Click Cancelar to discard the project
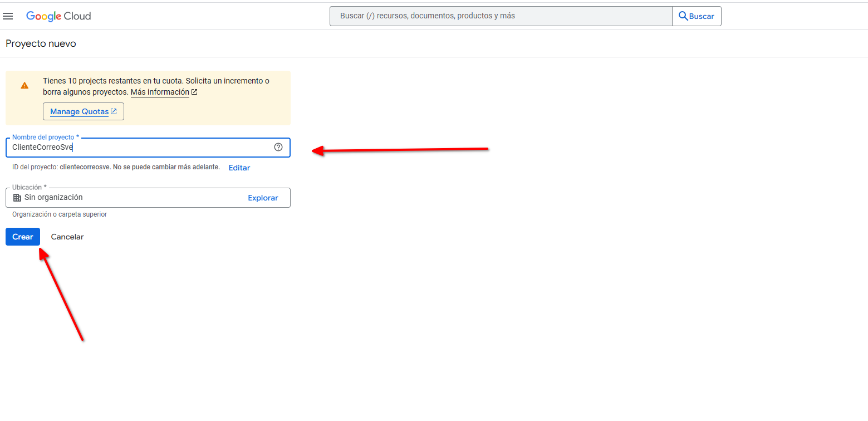Screen dimensions: 868x421 [x=67, y=237]
